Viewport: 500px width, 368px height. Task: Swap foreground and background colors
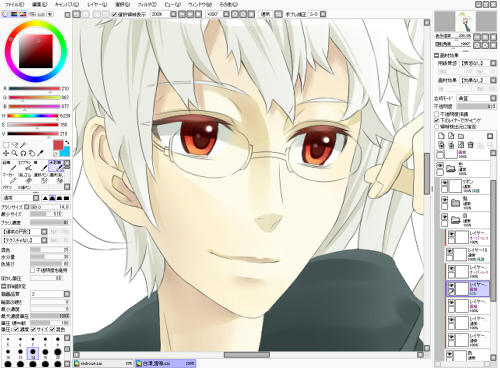coord(67,143)
